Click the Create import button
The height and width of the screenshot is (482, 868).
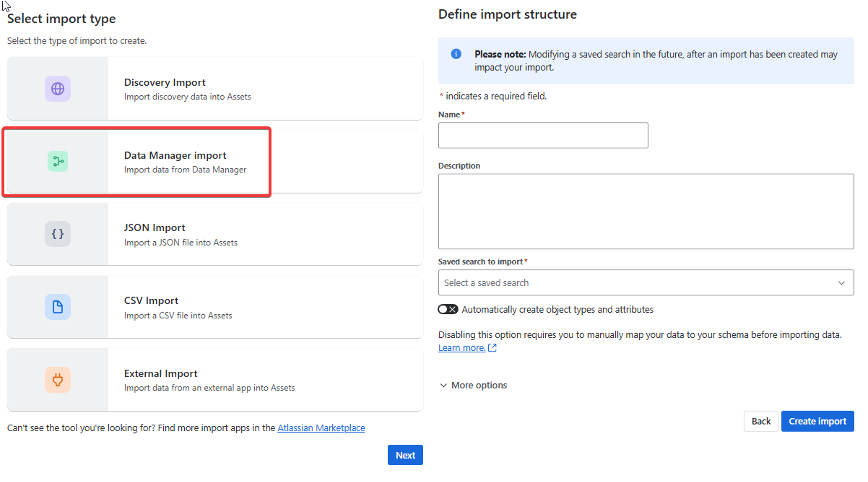coord(817,421)
